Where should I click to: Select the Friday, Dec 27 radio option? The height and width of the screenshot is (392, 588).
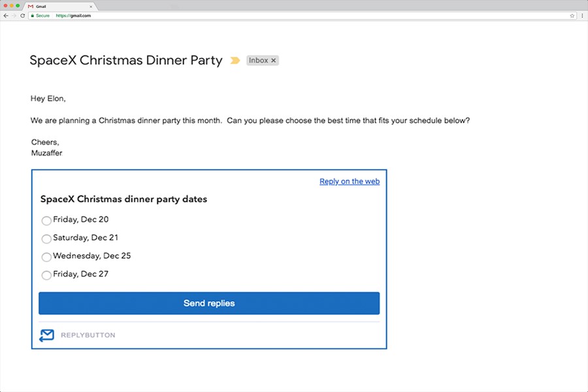pyautogui.click(x=46, y=276)
